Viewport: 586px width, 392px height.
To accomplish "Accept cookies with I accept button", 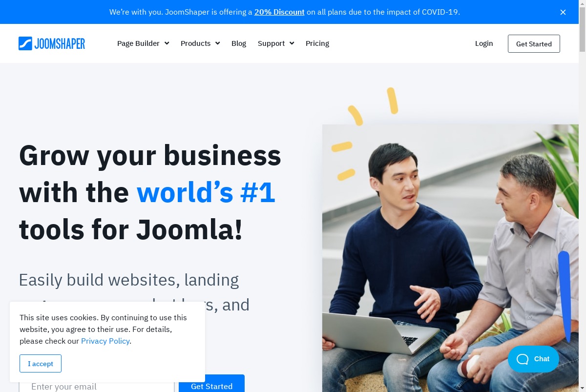I will pyautogui.click(x=41, y=364).
